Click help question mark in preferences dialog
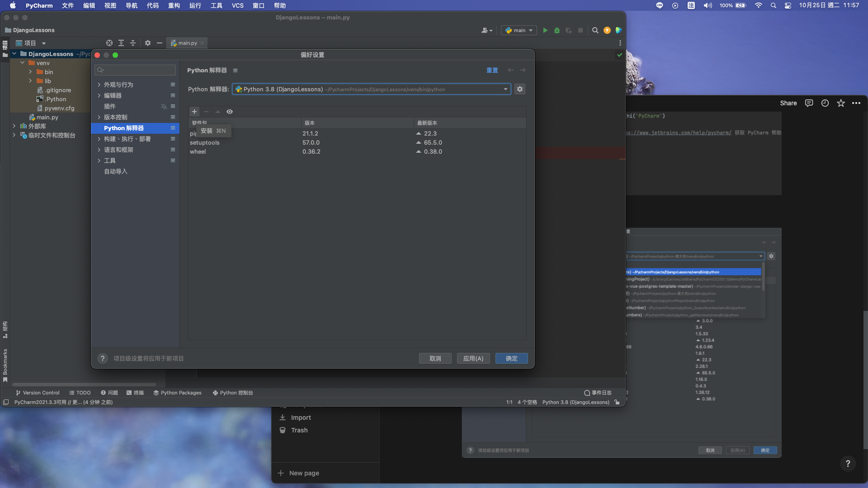The image size is (868, 488). tap(103, 358)
